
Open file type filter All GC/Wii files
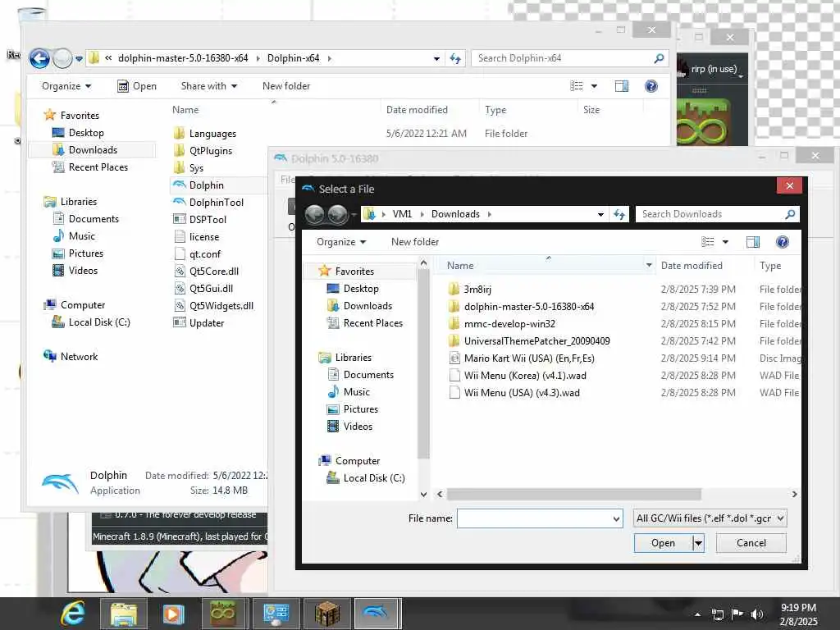(x=710, y=518)
